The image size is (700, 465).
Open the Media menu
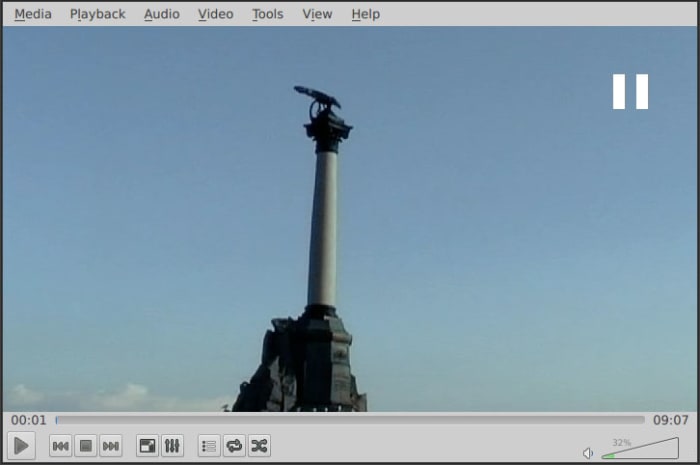point(33,14)
